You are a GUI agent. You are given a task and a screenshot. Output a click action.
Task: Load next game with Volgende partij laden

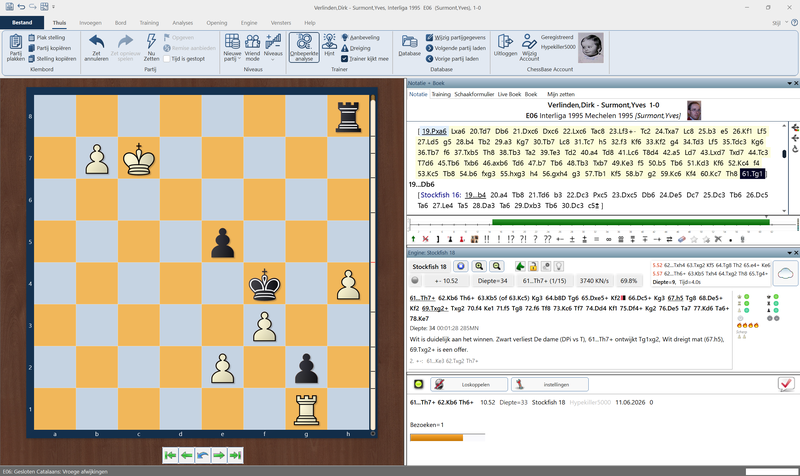point(456,48)
